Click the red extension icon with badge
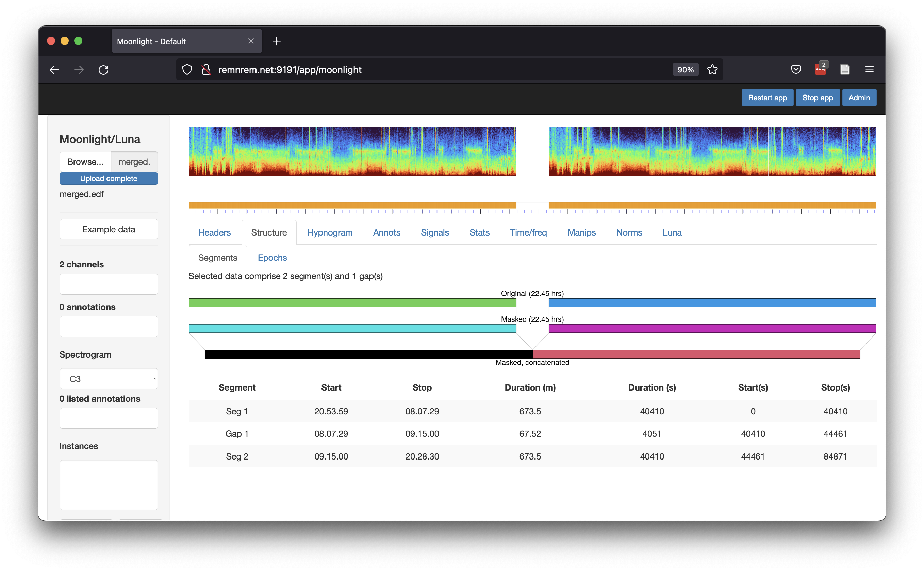The image size is (924, 571). (x=820, y=69)
